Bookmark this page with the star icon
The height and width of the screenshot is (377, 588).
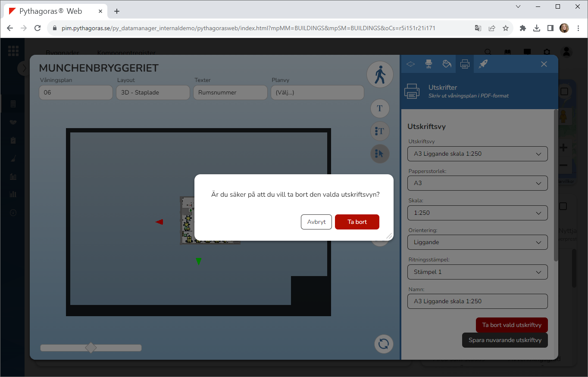click(506, 28)
